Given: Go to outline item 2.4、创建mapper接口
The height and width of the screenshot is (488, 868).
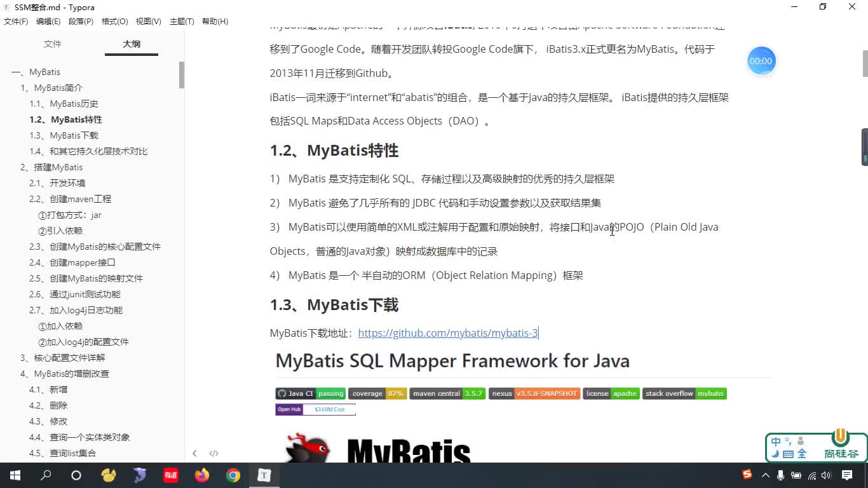Looking at the screenshot, I should point(72,262).
